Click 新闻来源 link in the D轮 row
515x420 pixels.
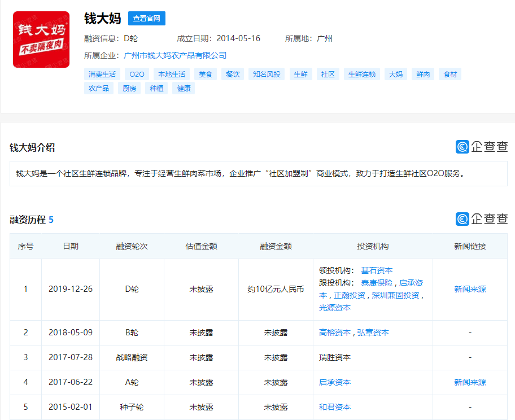click(x=469, y=289)
